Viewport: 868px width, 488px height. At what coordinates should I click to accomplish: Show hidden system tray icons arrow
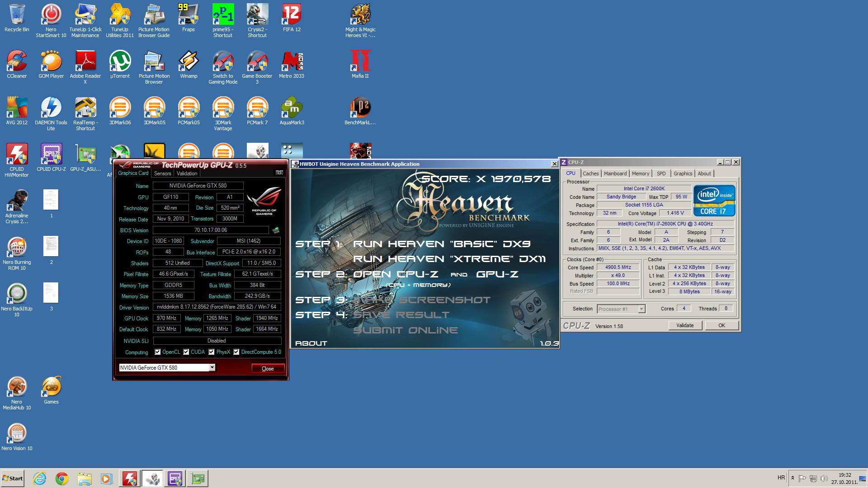[x=793, y=478]
